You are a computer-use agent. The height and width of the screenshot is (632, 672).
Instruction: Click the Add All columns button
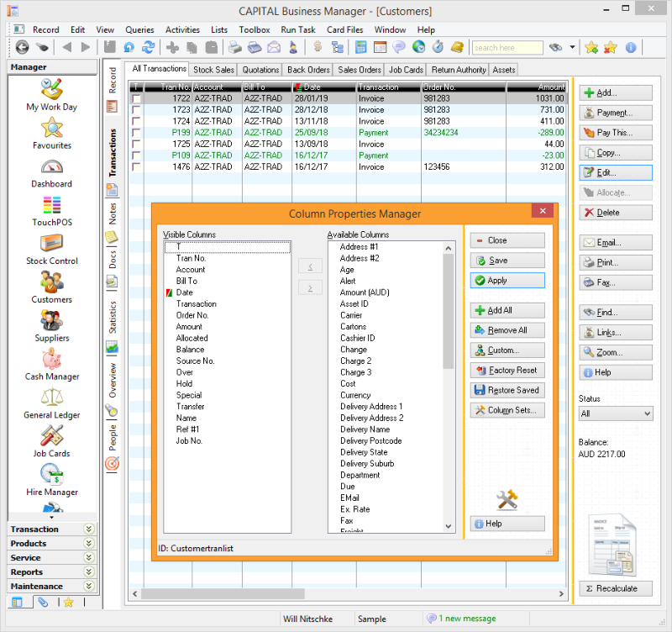click(x=507, y=310)
